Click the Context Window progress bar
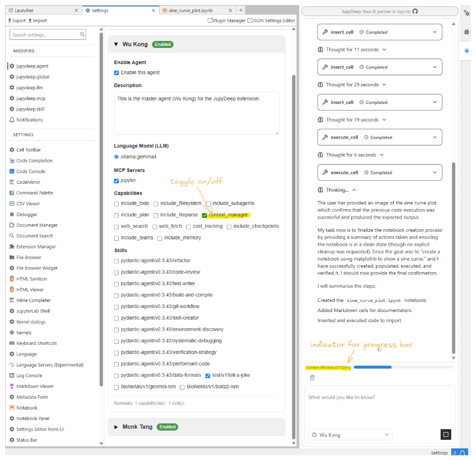Image resolution: width=476 pixels, height=460 pixels. (x=403, y=367)
